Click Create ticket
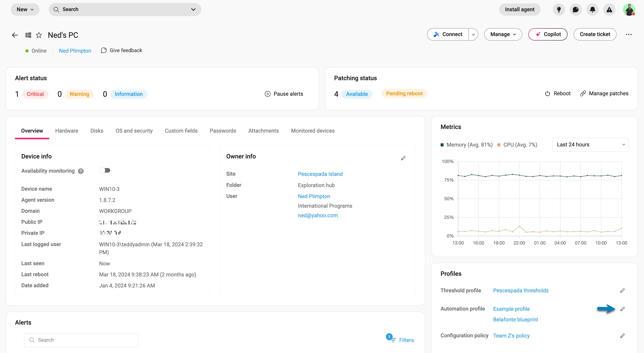 595,34
